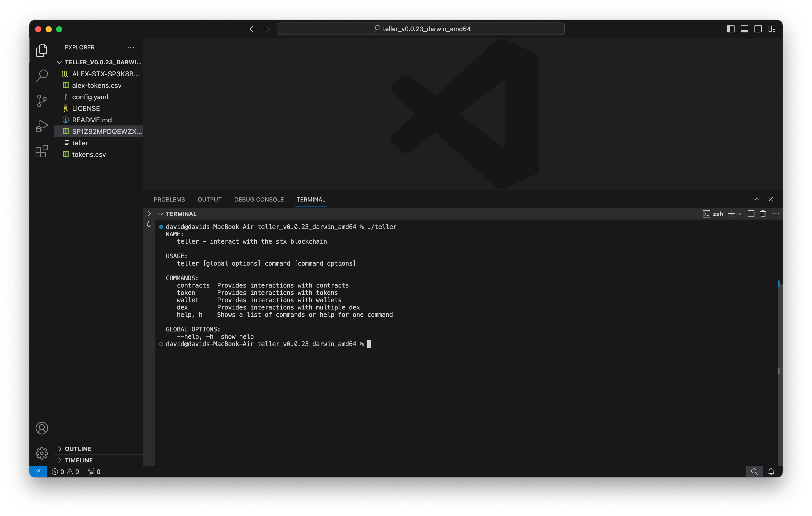Screen dimensions: 812x516
Task: Switch to the Problems tab
Action: coord(169,199)
